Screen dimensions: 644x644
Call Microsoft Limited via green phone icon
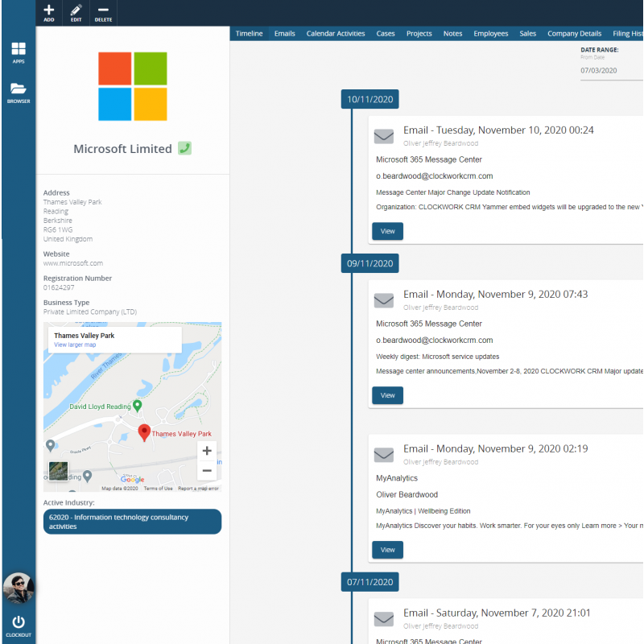[x=185, y=148]
